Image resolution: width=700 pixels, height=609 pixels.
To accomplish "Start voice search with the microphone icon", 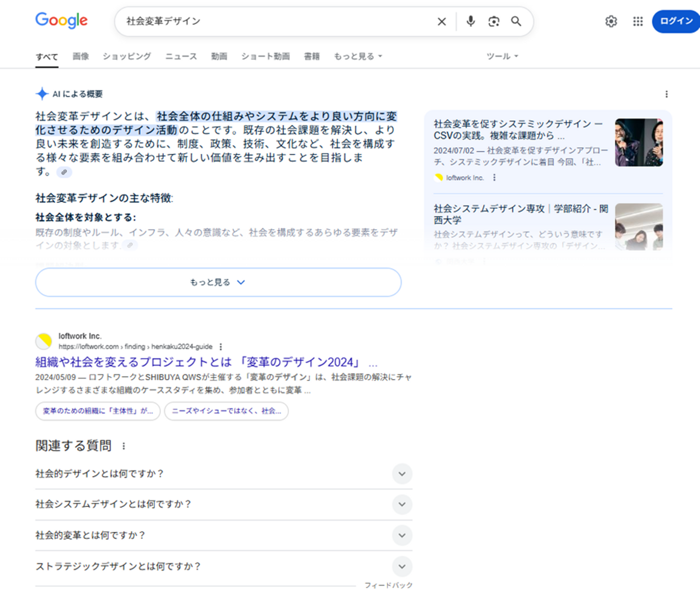I will (x=471, y=21).
